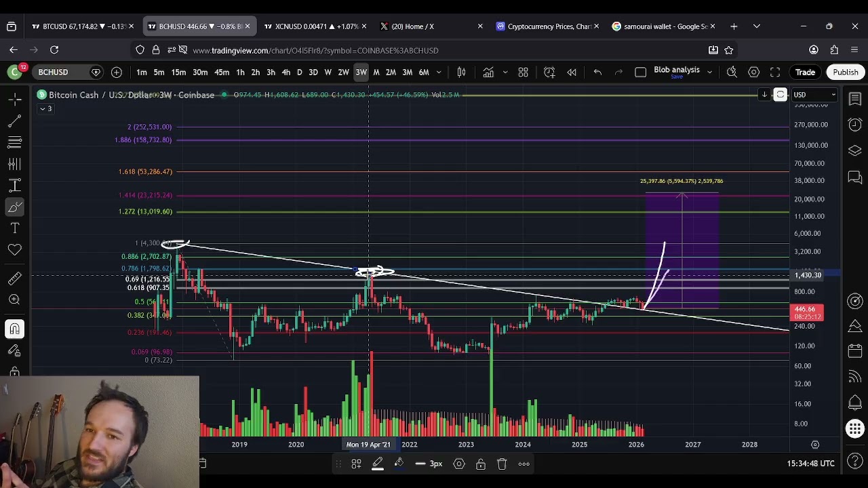Viewport: 868px width, 488px height.
Task: Toggle stay in drawing mode
Action: [x=14, y=351]
